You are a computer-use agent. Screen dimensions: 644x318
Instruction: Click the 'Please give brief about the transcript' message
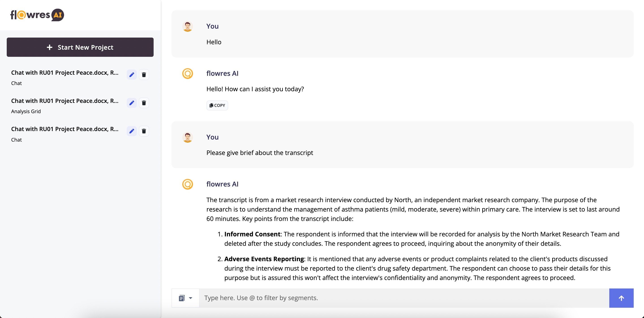tap(260, 153)
